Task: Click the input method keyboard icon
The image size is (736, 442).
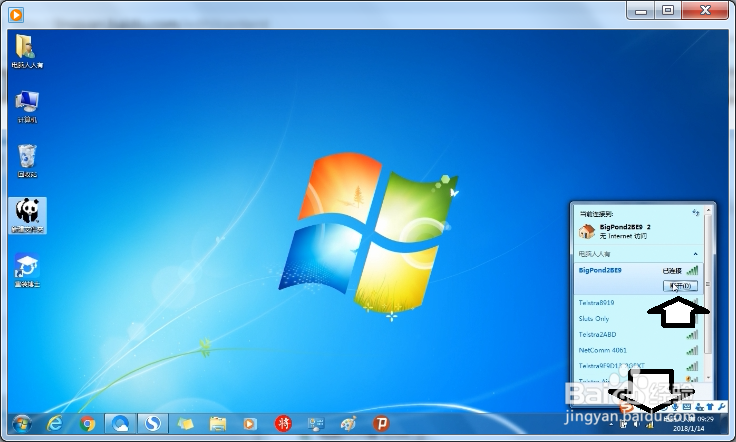Action: [x=687, y=406]
